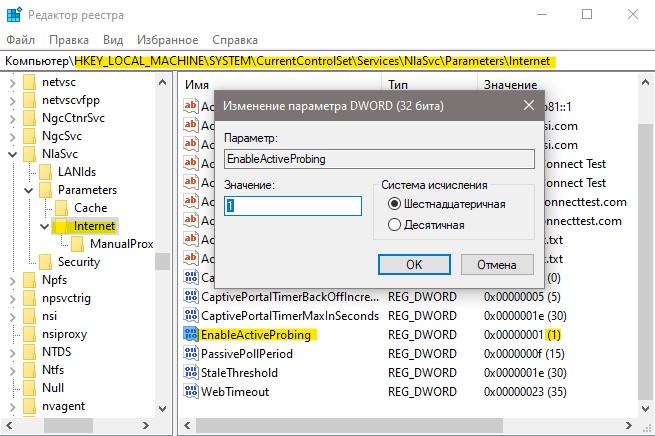
Task: Click the DWORD icon of EnableActiveProbing
Action: (191, 335)
